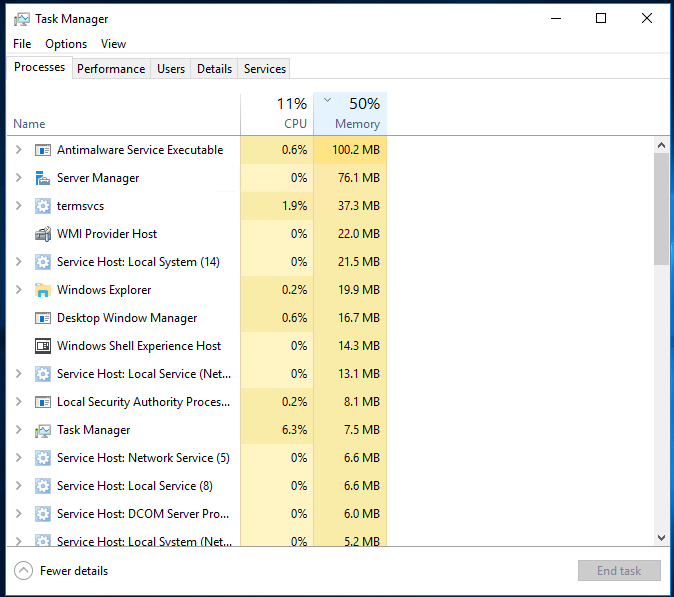Click the Task Manager process row icon
This screenshot has height=597, width=674.
42,430
